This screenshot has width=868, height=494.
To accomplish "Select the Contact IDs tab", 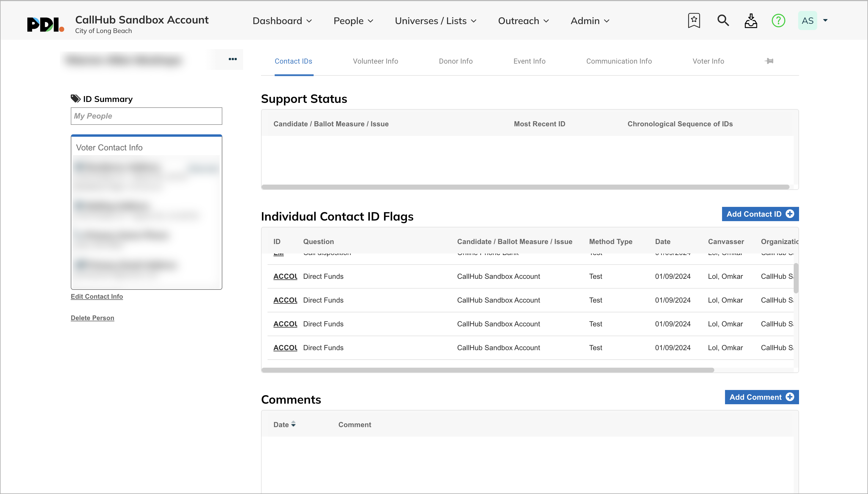I will pyautogui.click(x=293, y=61).
